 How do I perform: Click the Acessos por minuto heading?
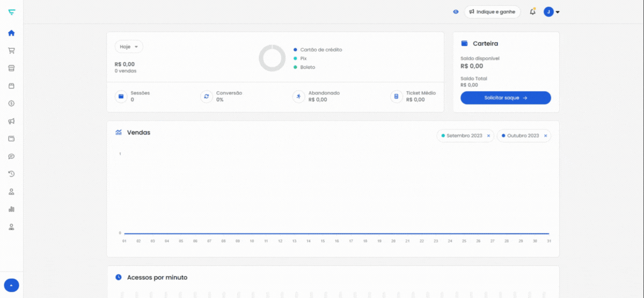point(157,277)
